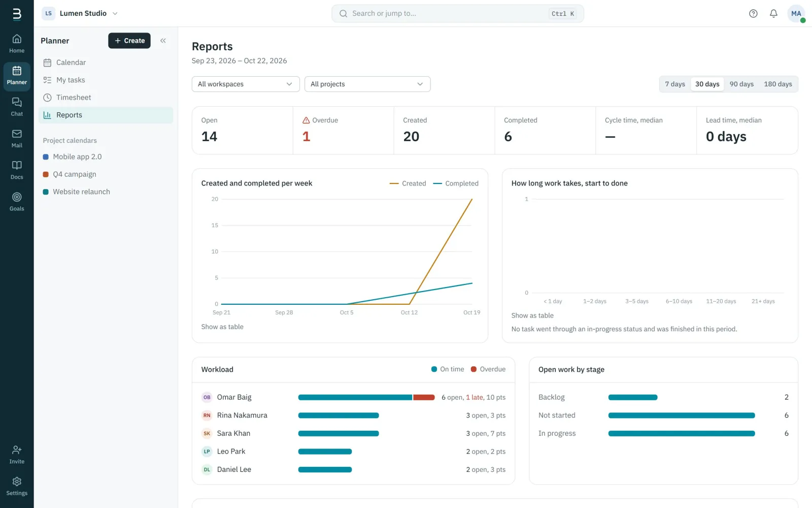This screenshot has height=508, width=812.
Task: Click the Backlog stage bar
Action: coord(633,397)
